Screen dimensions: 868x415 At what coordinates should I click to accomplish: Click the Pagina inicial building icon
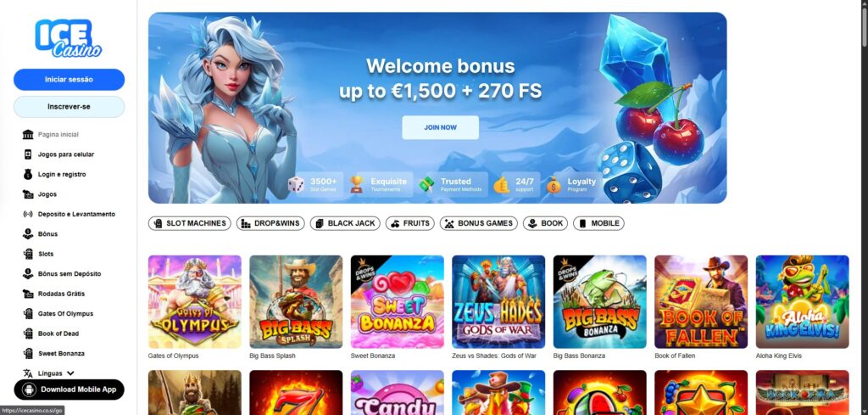coord(28,135)
